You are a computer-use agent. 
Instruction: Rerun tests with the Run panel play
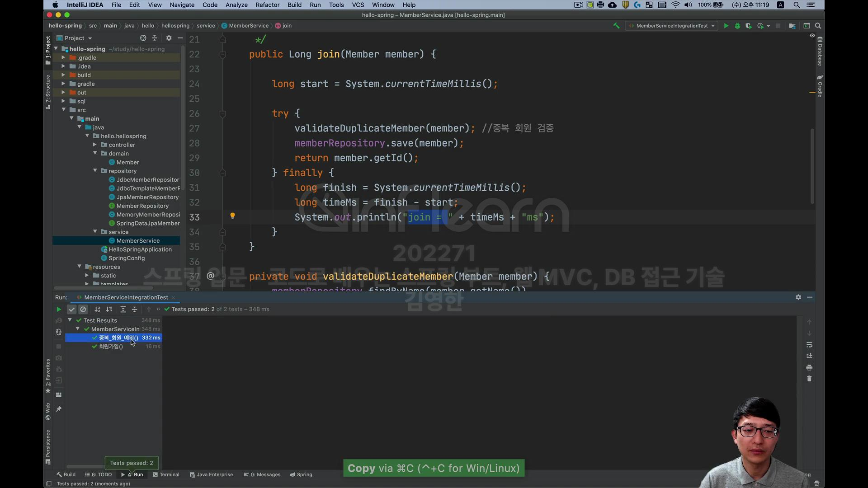tap(58, 309)
